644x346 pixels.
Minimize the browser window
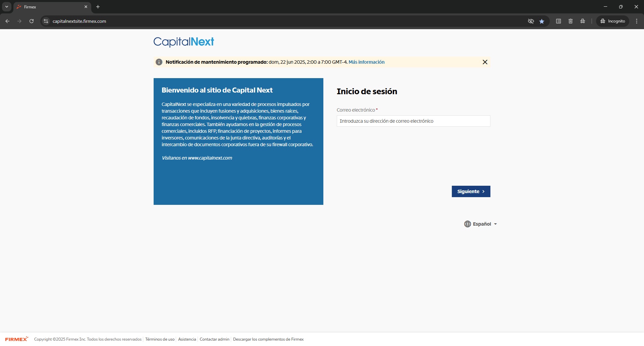click(x=605, y=7)
